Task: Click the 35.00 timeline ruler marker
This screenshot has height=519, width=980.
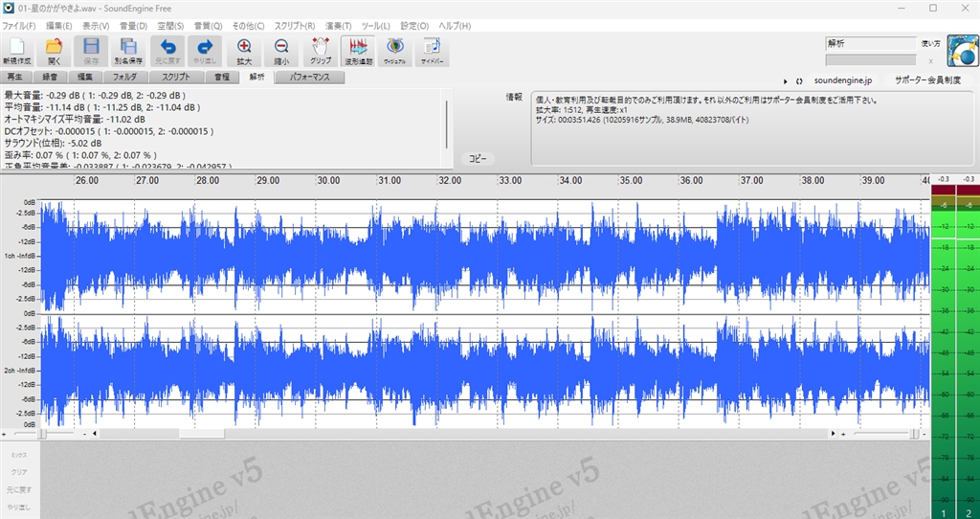Action: click(631, 181)
